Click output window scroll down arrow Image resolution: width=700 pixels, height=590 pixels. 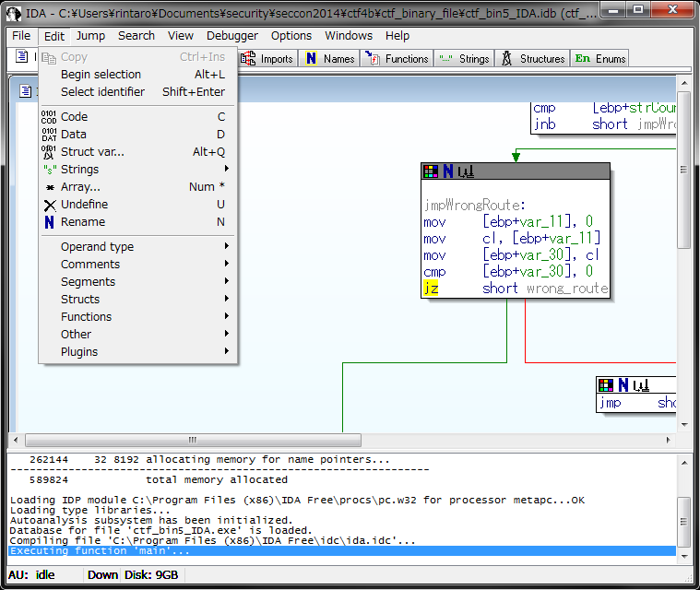pyautogui.click(x=684, y=557)
